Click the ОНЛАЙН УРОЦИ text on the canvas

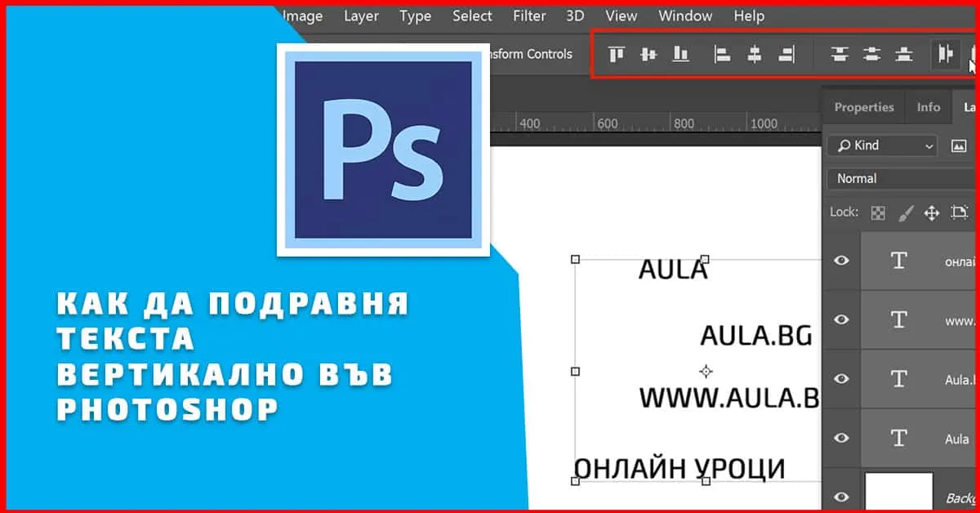point(679,469)
